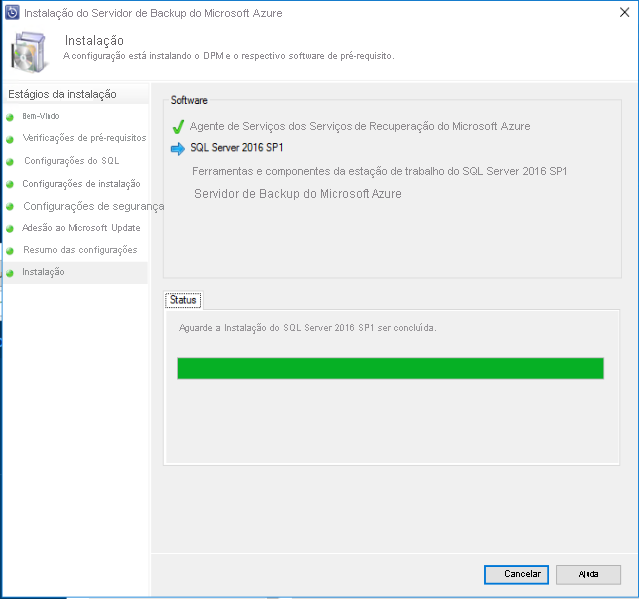Viewport: 639px width, 599px height.
Task: Click the Agente de Serviços de Recuperação item
Action: coord(360,126)
